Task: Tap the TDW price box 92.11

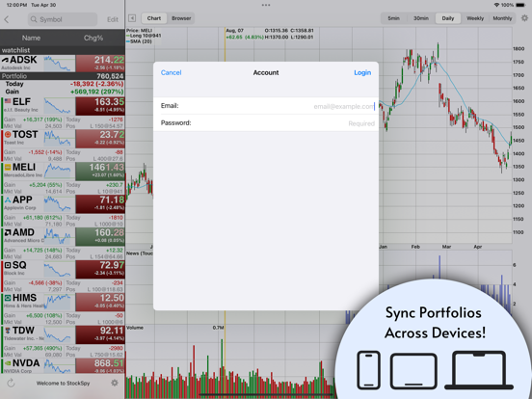Action: (x=100, y=334)
